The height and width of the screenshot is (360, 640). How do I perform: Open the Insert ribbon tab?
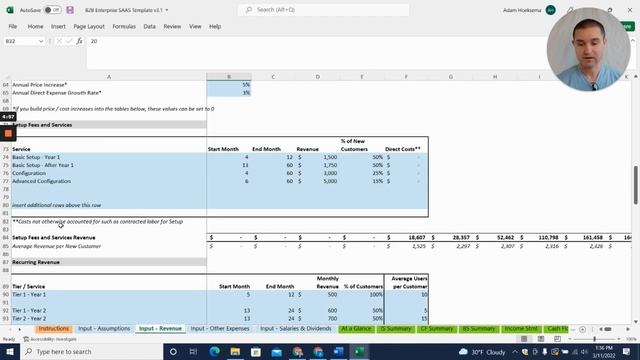point(58,27)
